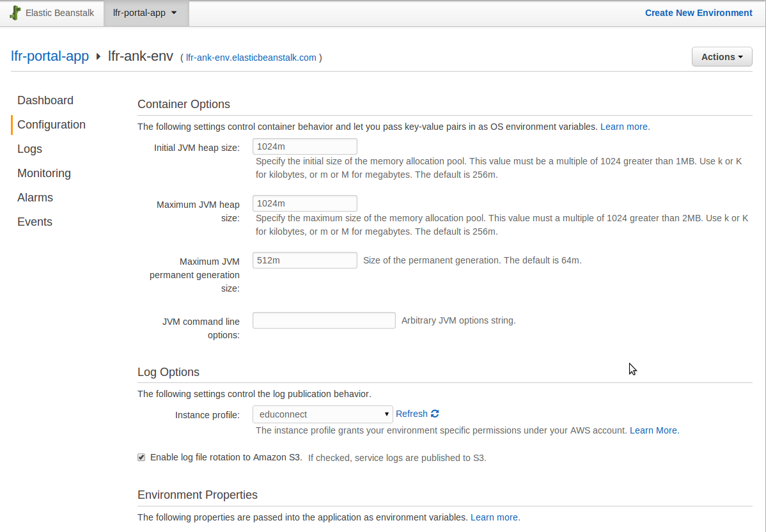The image size is (766, 532).
Task: Focus the permanent generation size field
Action: (x=305, y=260)
